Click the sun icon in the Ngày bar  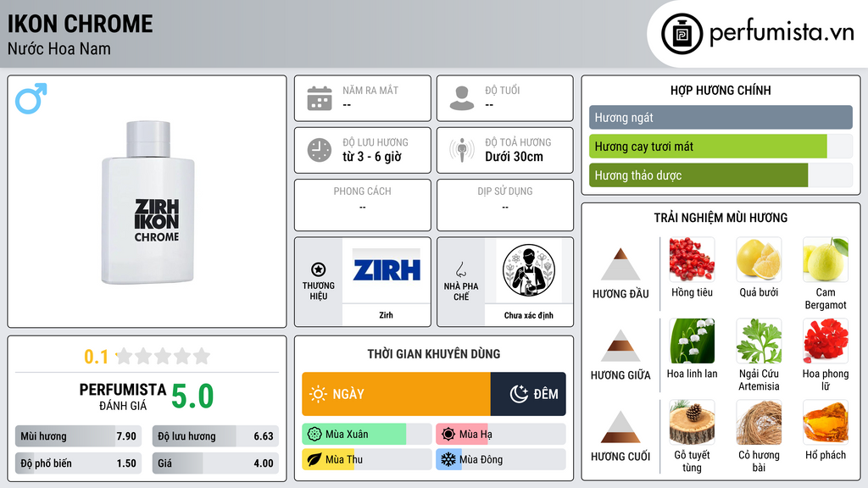318,394
